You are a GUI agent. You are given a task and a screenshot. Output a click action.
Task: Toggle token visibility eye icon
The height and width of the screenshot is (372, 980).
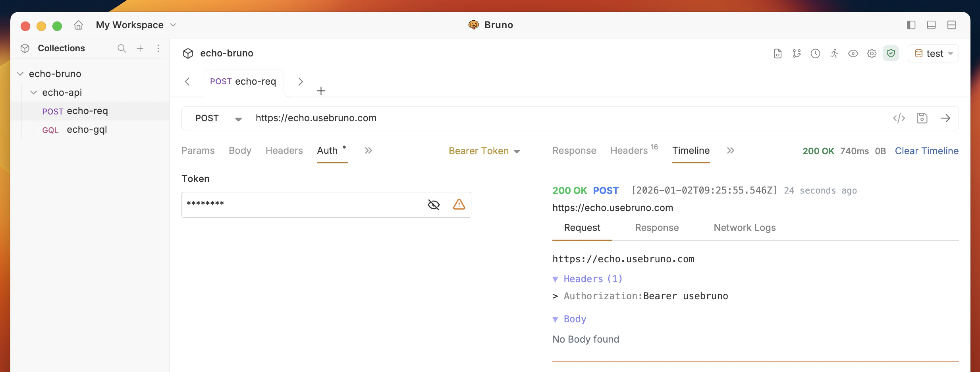point(434,205)
